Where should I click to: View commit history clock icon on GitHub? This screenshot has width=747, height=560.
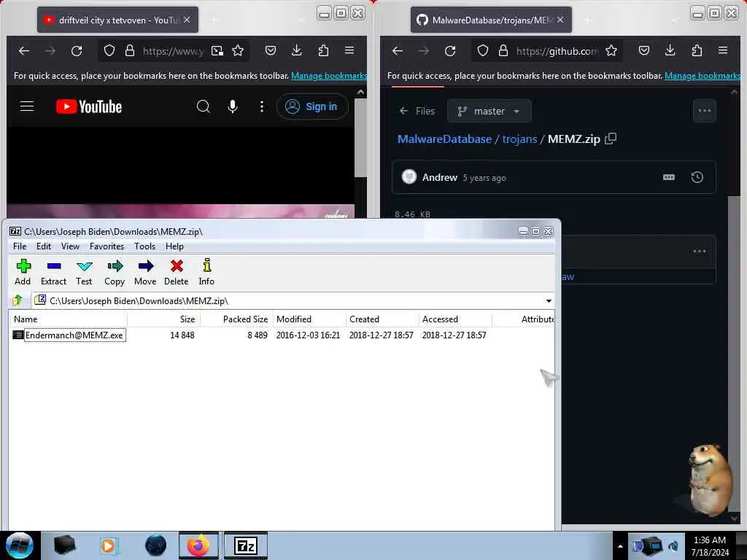click(697, 178)
